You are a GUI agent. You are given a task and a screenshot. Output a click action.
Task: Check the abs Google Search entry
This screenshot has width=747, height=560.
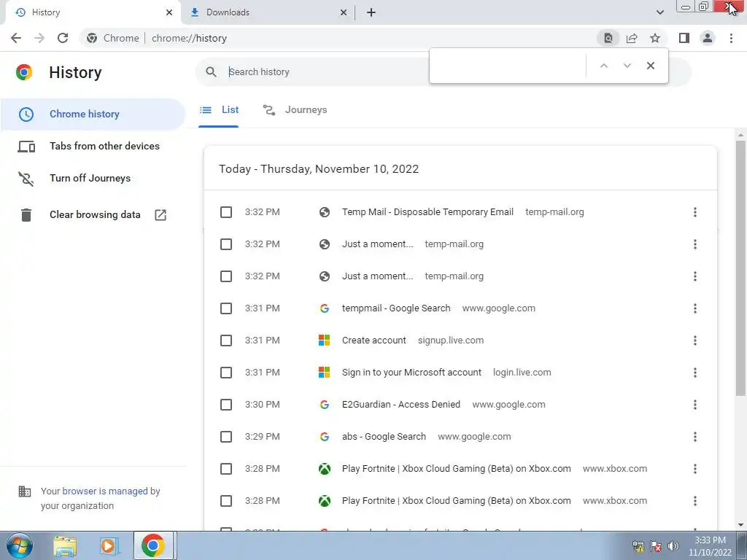226,437
